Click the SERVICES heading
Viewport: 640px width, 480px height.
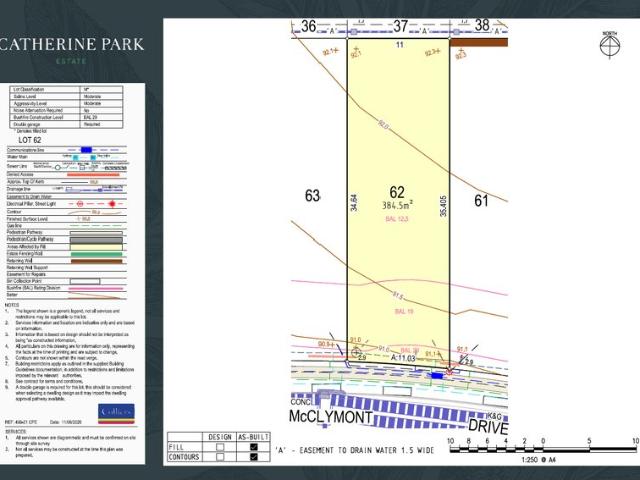coord(16,431)
